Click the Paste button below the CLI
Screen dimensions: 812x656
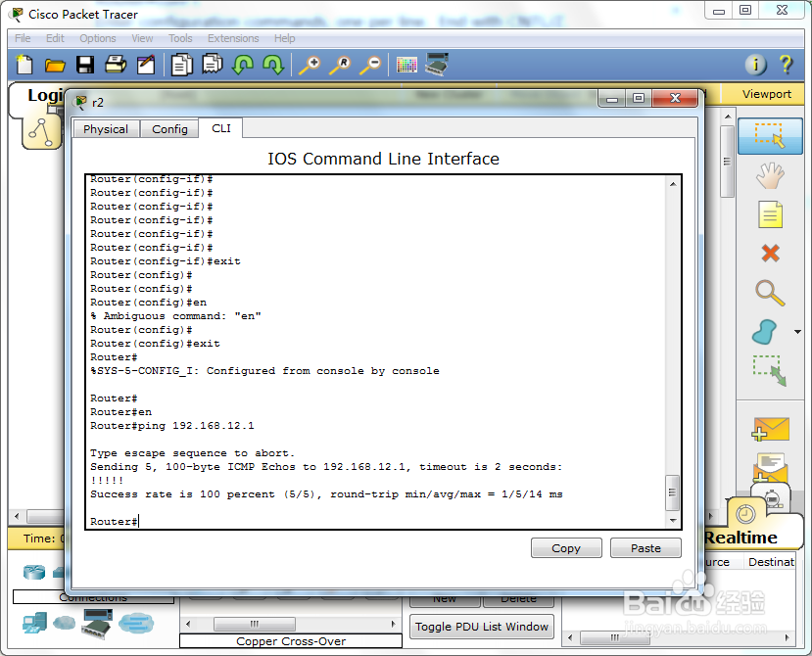point(645,547)
